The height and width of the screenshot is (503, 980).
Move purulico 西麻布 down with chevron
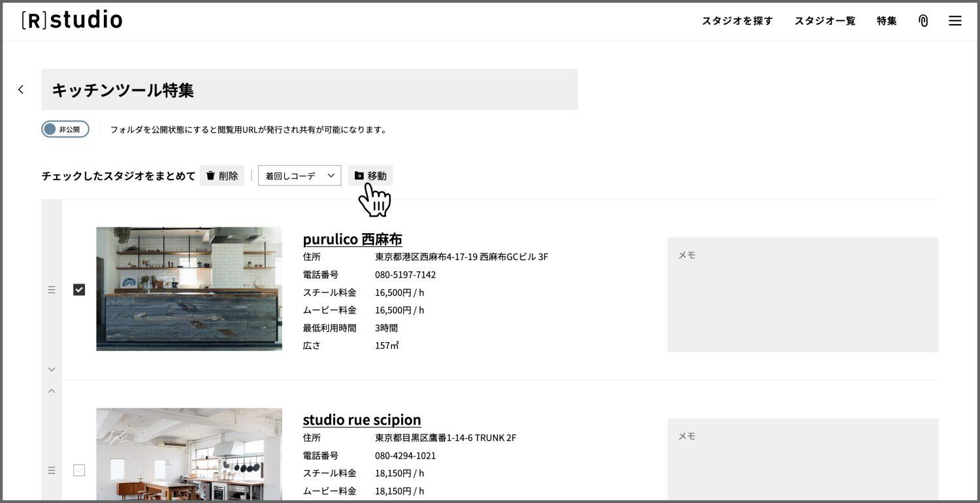[52, 370]
